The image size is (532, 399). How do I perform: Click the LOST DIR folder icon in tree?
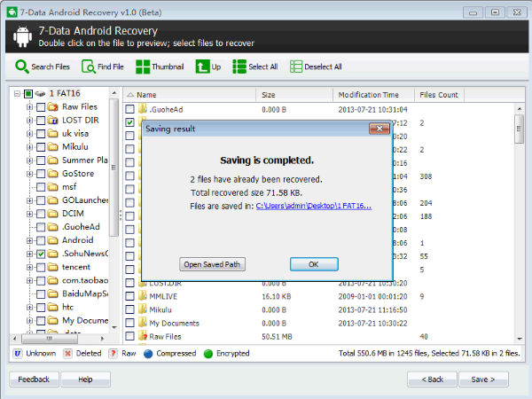pos(52,120)
